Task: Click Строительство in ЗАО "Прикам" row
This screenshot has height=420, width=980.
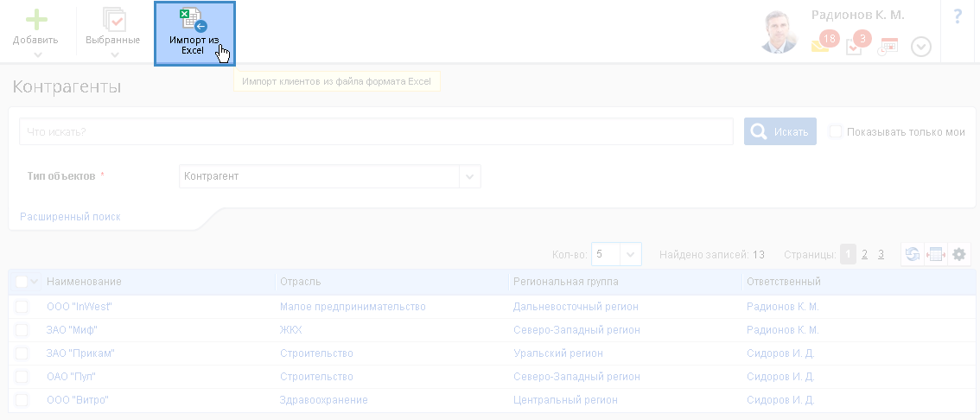Action: tap(316, 353)
